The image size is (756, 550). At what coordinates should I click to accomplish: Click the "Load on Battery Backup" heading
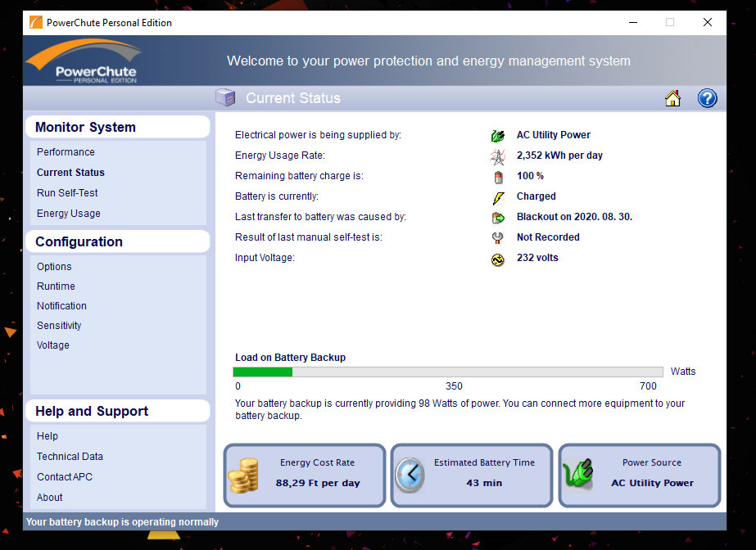(290, 358)
